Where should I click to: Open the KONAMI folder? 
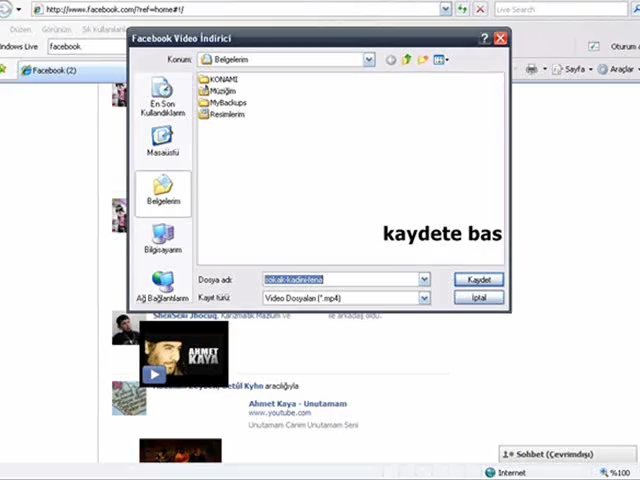[218, 79]
